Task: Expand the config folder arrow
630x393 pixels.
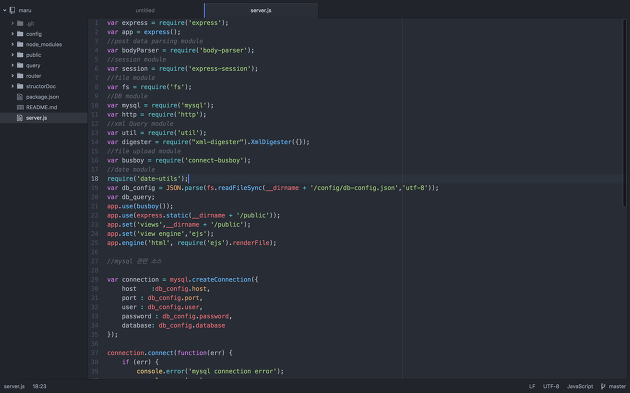Action: [x=12, y=34]
